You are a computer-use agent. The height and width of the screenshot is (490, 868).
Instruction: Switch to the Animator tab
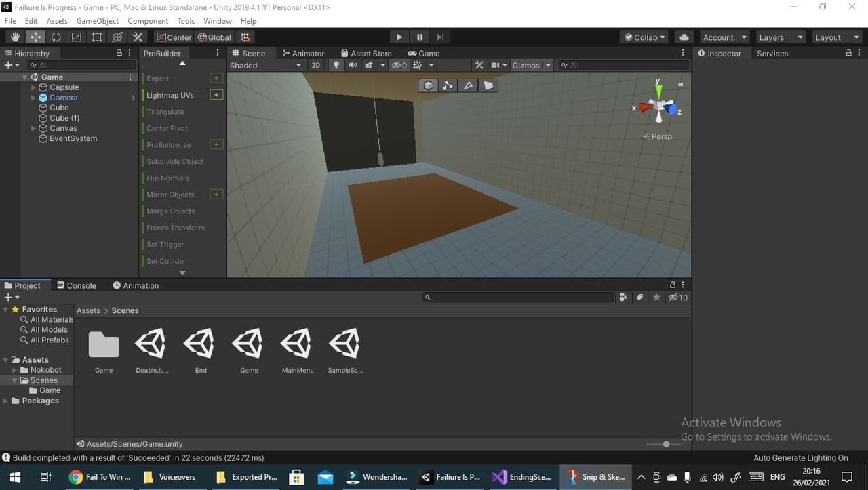click(303, 53)
